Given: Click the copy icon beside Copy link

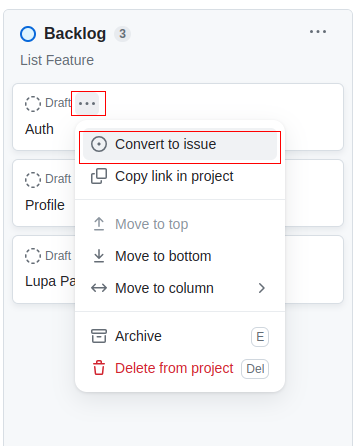Looking at the screenshot, I should tap(99, 176).
